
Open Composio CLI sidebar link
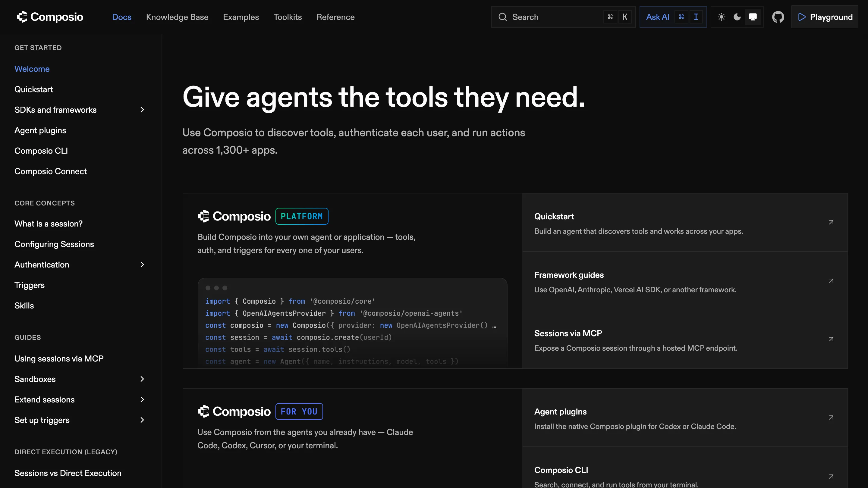[41, 151]
